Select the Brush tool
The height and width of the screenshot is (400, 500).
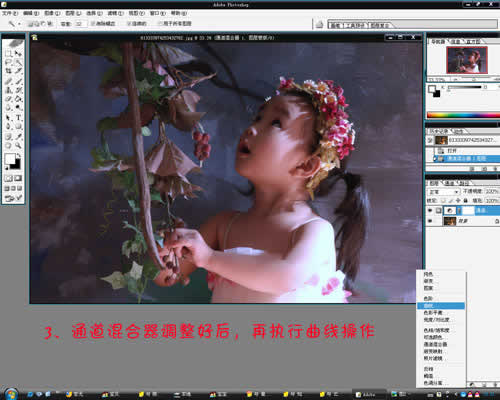(x=18, y=81)
